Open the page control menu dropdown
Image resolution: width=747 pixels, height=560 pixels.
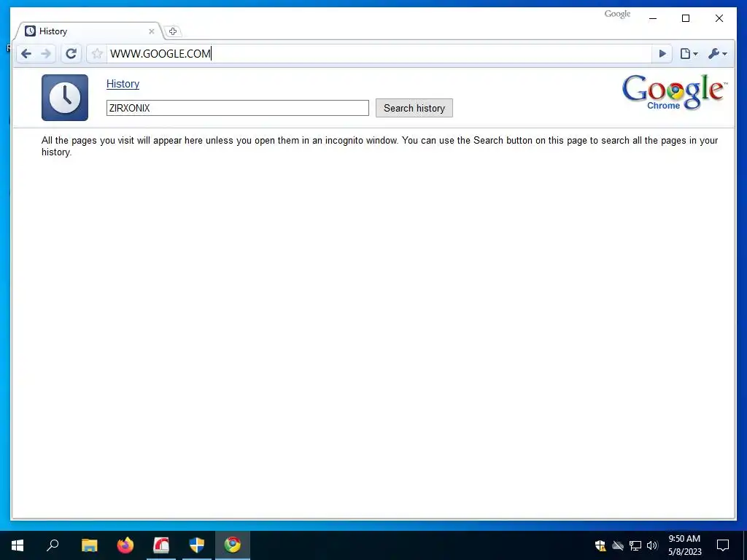click(689, 54)
